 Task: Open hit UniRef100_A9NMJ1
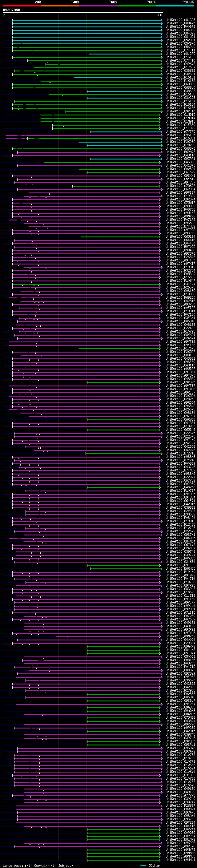tap(180, 860)
